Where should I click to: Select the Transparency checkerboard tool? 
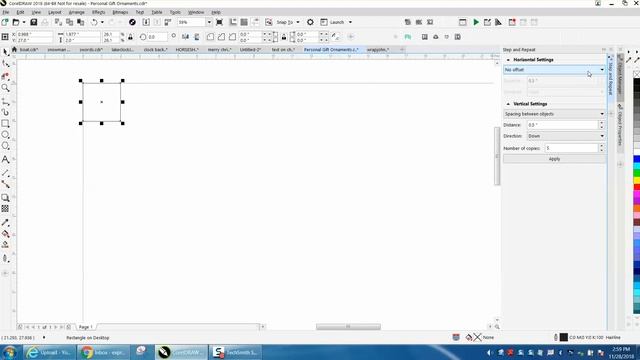point(5,209)
